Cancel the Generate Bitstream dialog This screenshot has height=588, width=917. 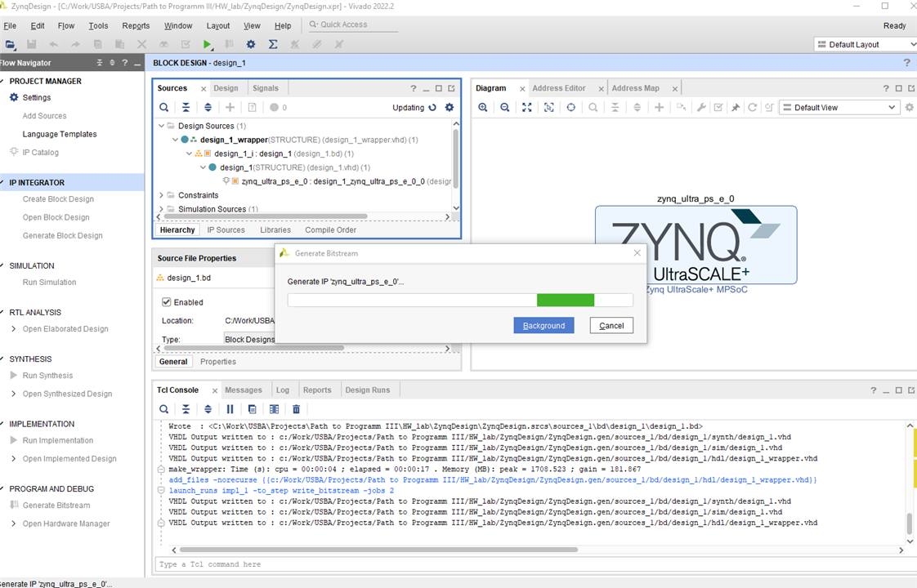[611, 326]
